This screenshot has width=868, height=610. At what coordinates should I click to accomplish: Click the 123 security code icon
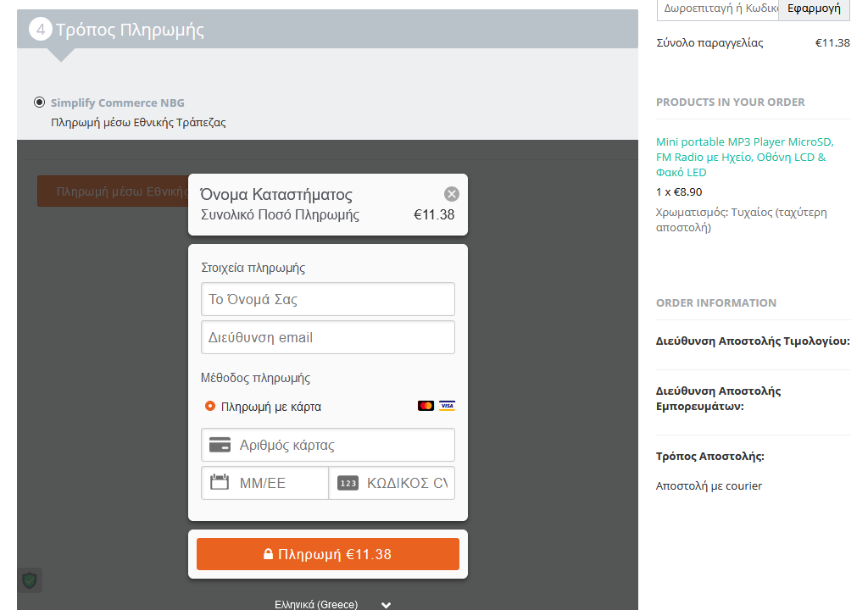click(x=348, y=483)
